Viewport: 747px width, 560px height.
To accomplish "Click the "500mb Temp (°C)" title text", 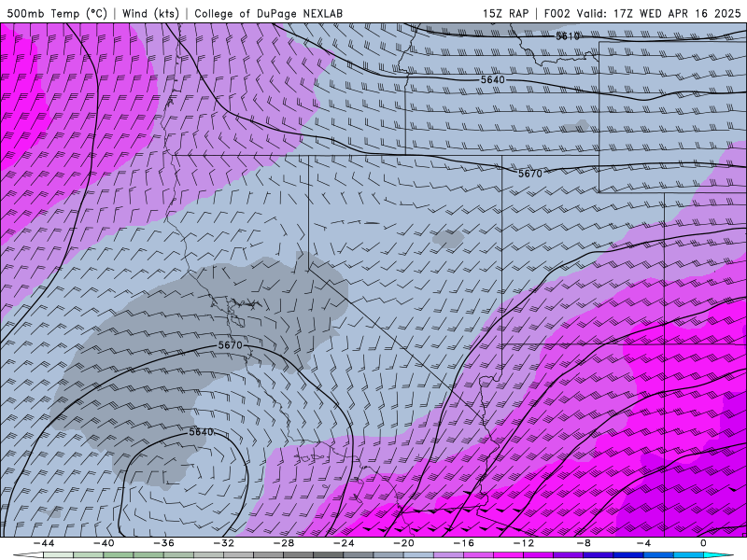I will pyautogui.click(x=57, y=13).
